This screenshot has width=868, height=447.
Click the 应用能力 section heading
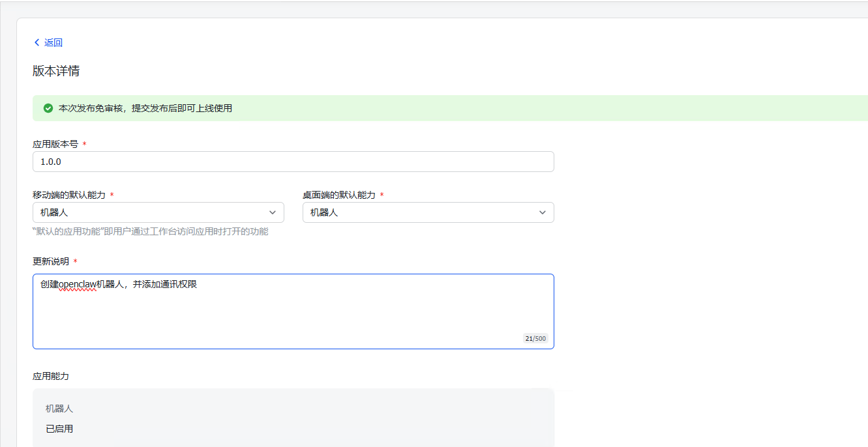pyautogui.click(x=51, y=376)
